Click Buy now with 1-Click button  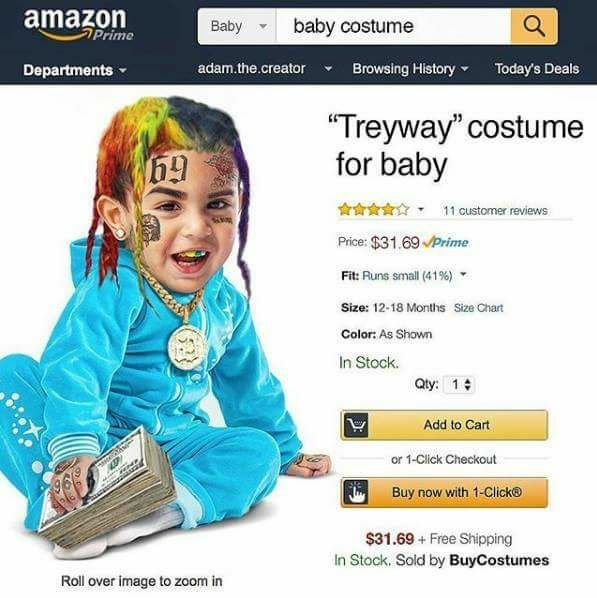[x=444, y=492]
